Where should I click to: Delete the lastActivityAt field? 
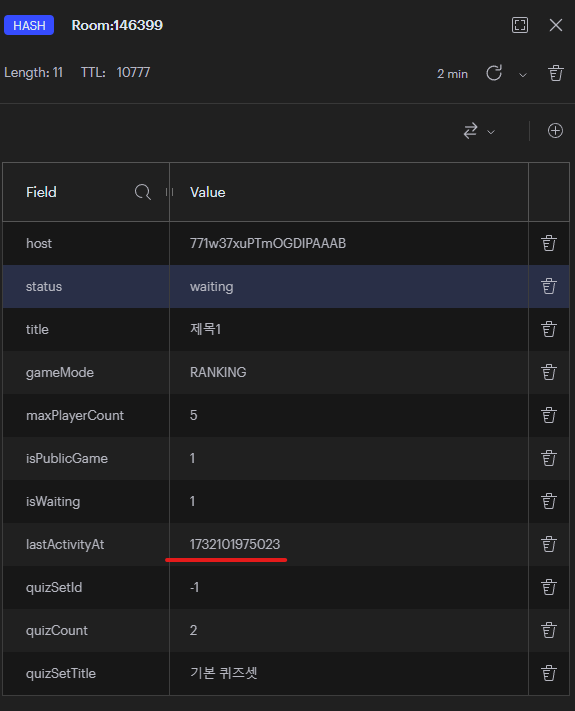point(549,544)
